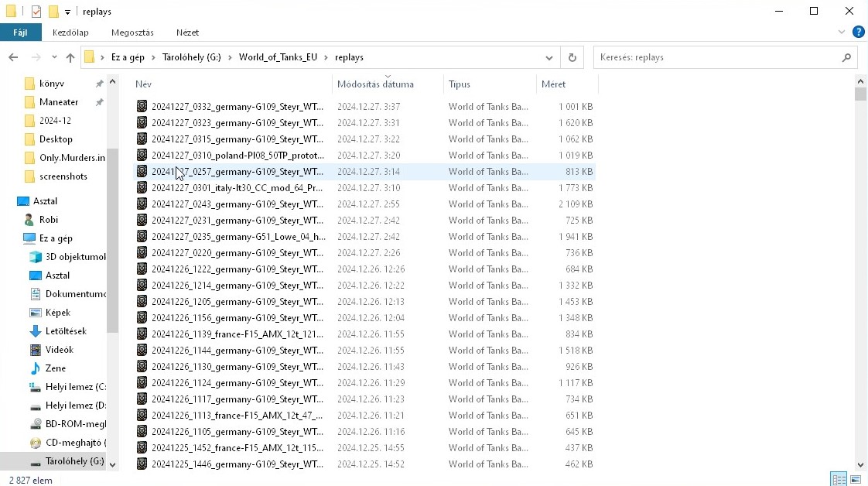Select replay icon for 20241227_0332 Steyr_WT file

(142, 106)
